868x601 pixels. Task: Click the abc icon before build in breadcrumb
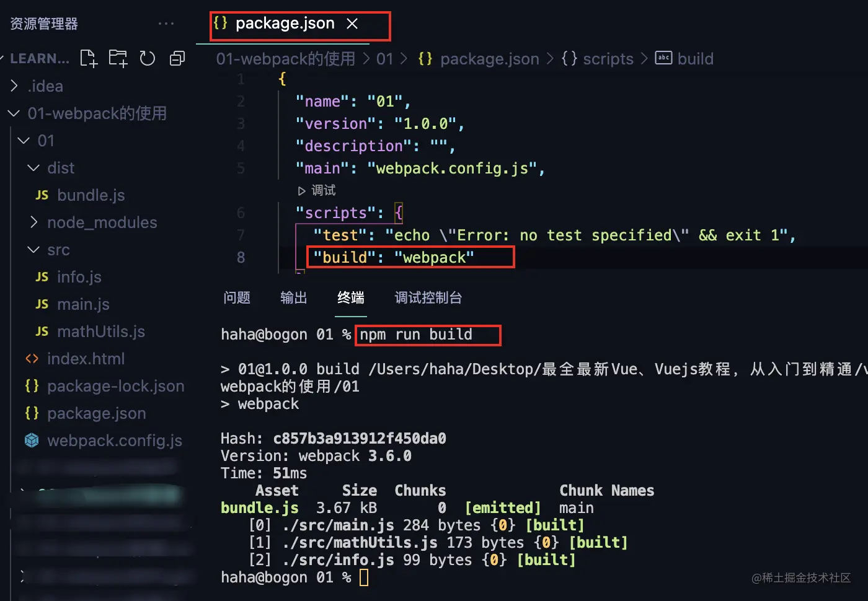tap(663, 58)
